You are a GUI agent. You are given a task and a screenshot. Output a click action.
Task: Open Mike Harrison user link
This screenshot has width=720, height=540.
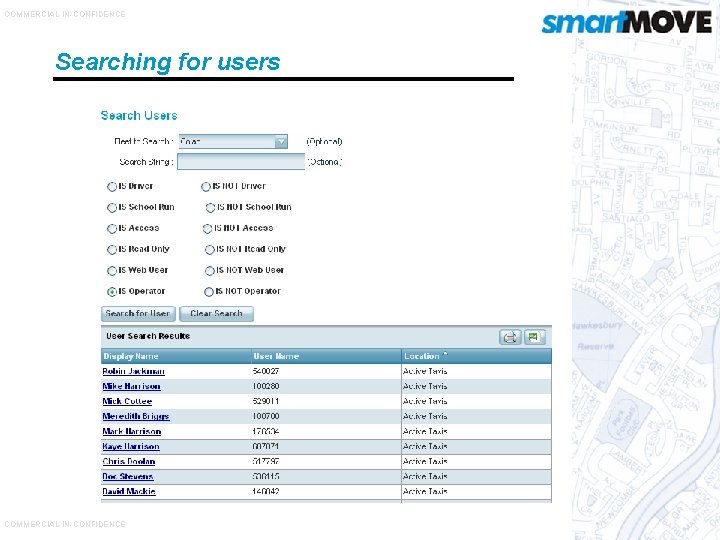point(131,386)
